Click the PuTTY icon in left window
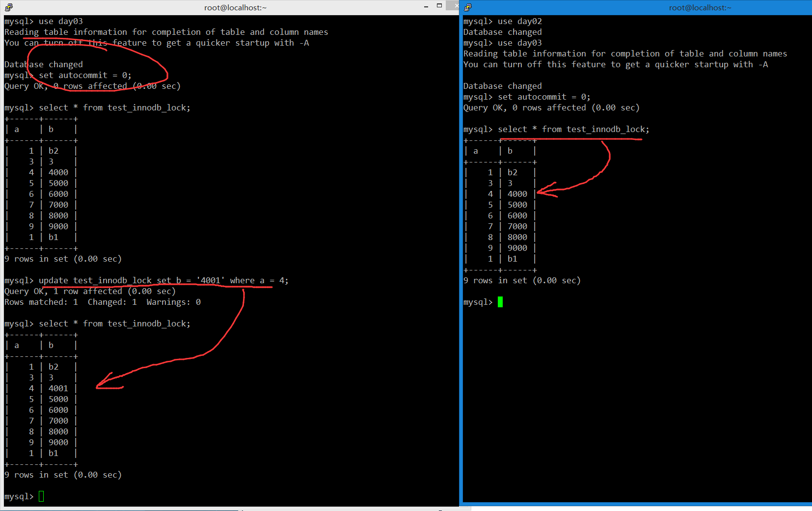The height and width of the screenshot is (511, 812). click(x=9, y=7)
